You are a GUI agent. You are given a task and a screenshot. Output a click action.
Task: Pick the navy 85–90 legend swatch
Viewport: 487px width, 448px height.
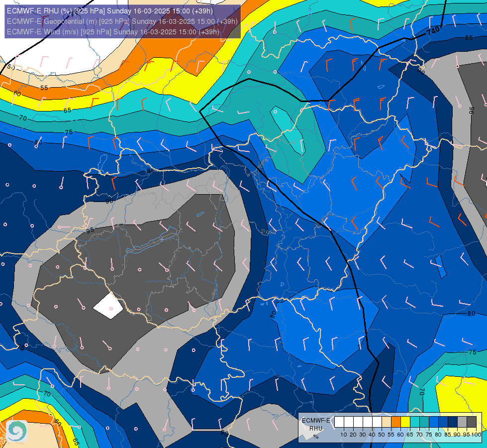coord(453,422)
